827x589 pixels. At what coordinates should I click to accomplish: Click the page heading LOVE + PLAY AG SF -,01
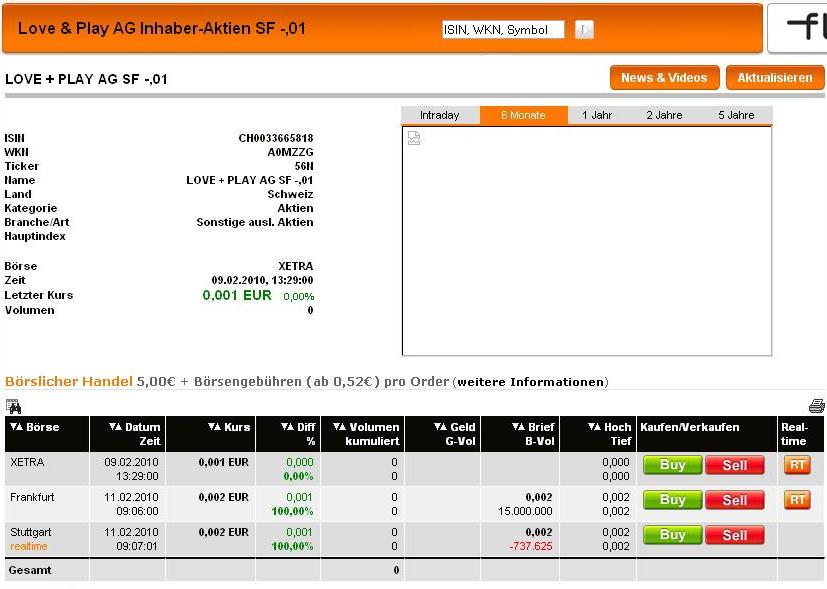click(86, 79)
